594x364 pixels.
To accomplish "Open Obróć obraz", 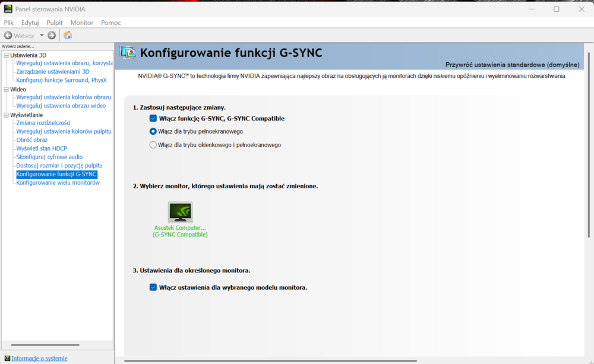I will [32, 140].
